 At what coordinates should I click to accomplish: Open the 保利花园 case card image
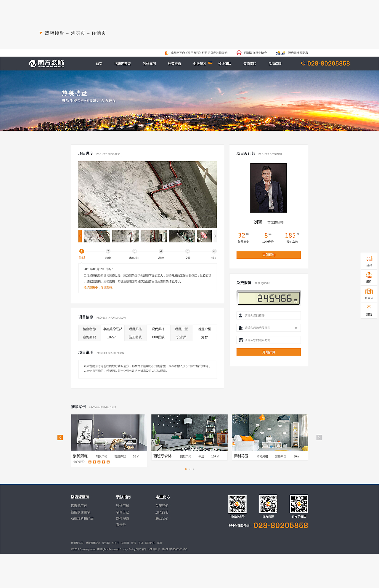(270, 433)
